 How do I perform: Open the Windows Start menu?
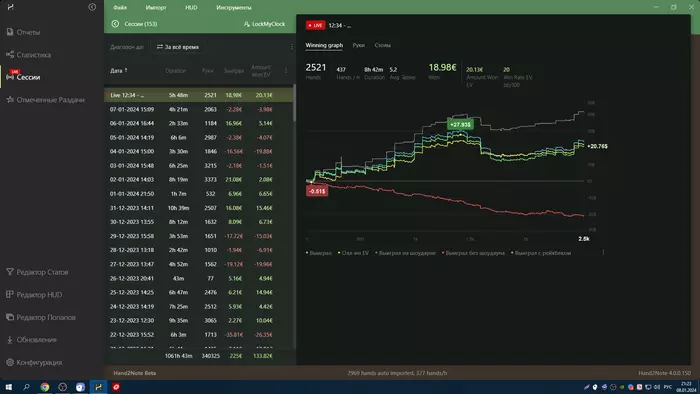(x=8, y=387)
